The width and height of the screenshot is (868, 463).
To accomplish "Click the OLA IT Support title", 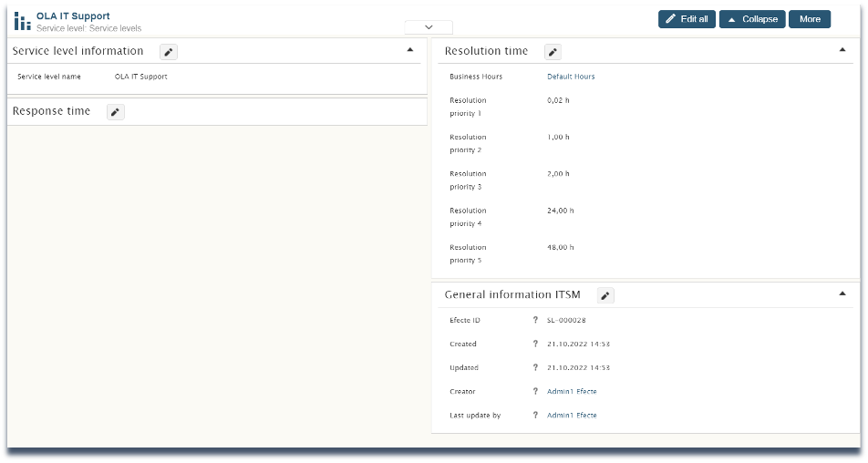I will pyautogui.click(x=73, y=16).
